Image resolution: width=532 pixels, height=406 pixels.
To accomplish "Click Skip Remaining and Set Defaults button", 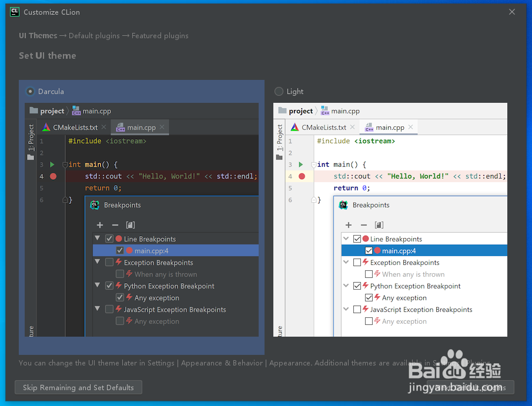I will click(x=78, y=387).
